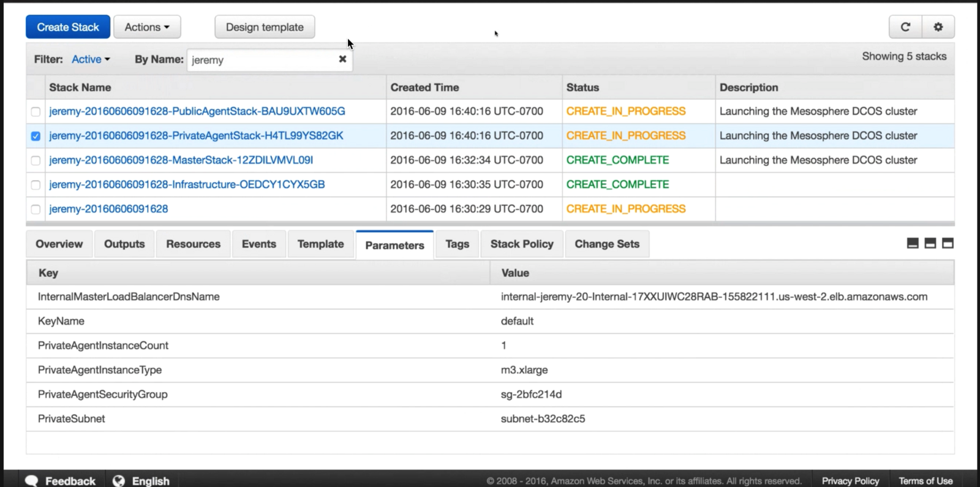
Task: Click CREATE_COMPLETE status of the MasterStack row
Action: tap(617, 160)
